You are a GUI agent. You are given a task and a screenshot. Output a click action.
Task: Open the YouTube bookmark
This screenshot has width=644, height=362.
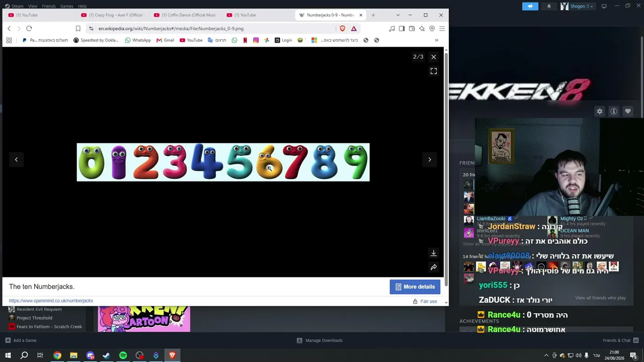[191, 40]
